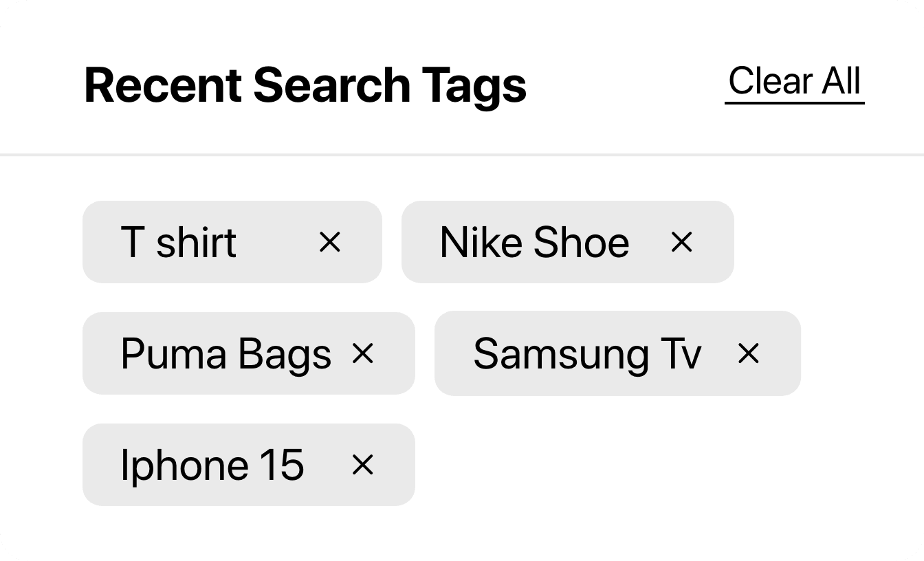
Task: Click the word Search in the heading
Action: [331, 85]
